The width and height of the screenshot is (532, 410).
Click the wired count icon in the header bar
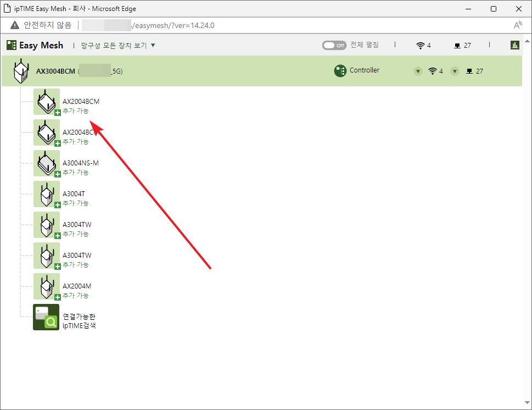click(x=457, y=46)
